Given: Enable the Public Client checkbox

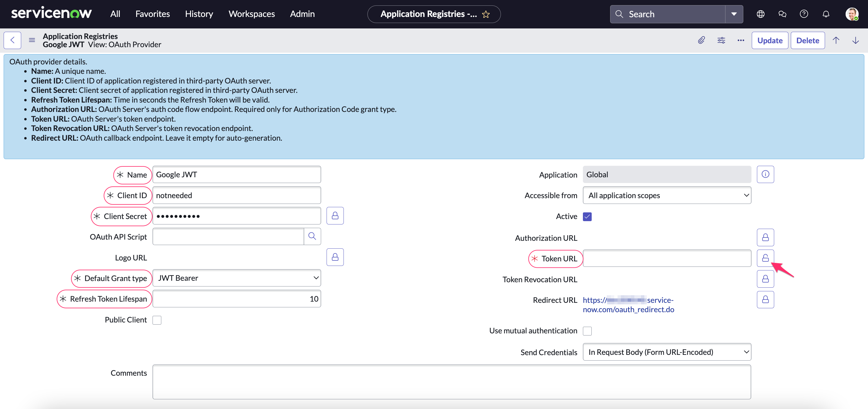Looking at the screenshot, I should point(157,320).
